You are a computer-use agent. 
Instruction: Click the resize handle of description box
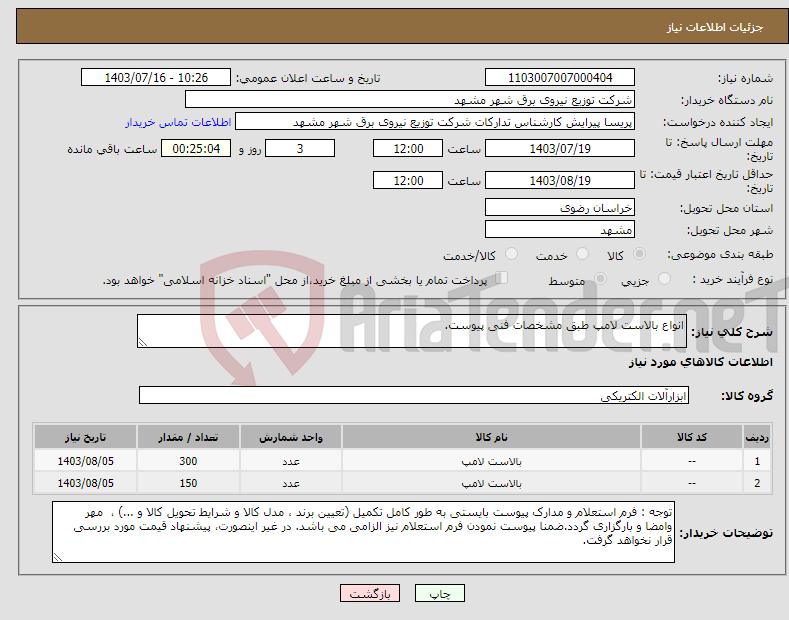[x=143, y=342]
